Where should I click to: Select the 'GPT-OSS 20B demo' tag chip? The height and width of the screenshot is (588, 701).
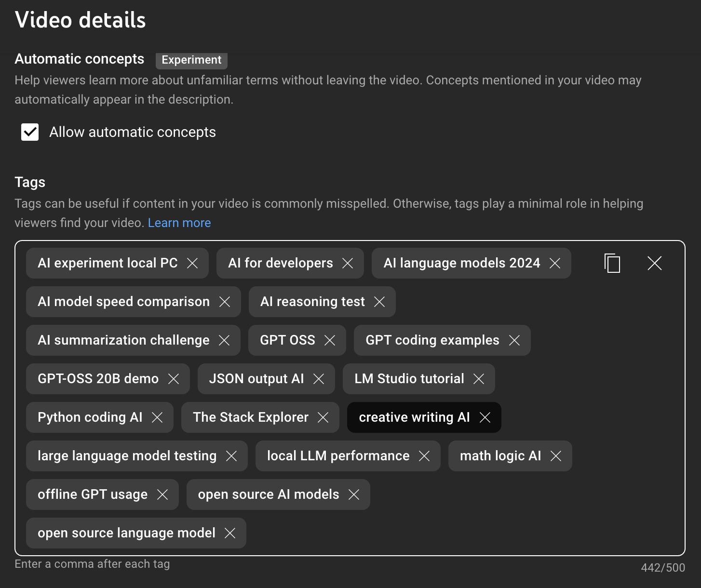pos(98,379)
